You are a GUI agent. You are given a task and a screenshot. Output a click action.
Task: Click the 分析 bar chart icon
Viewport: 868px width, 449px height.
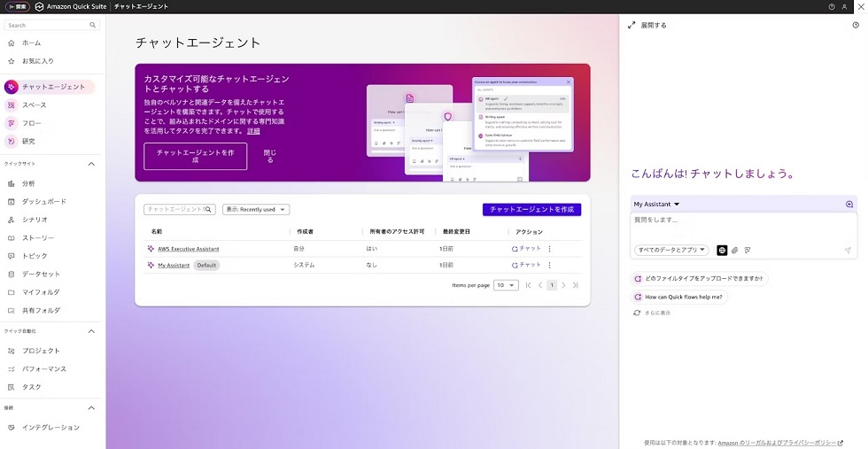click(x=11, y=183)
